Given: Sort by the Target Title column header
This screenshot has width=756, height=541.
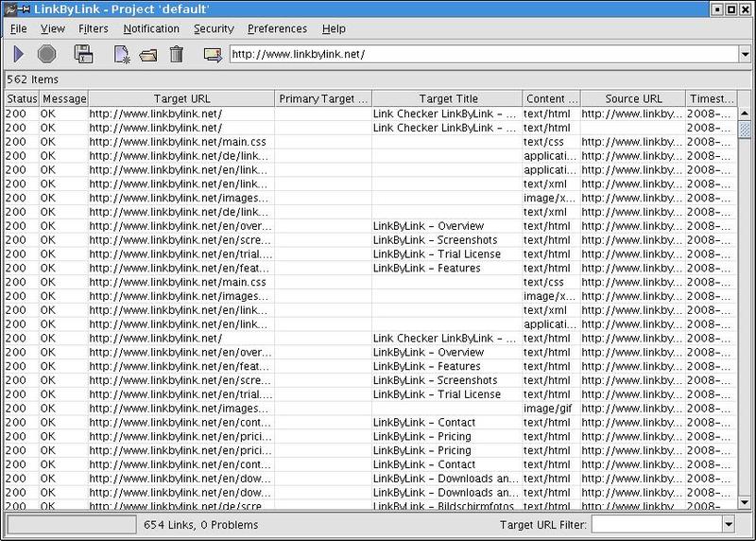Looking at the screenshot, I should pos(447,98).
